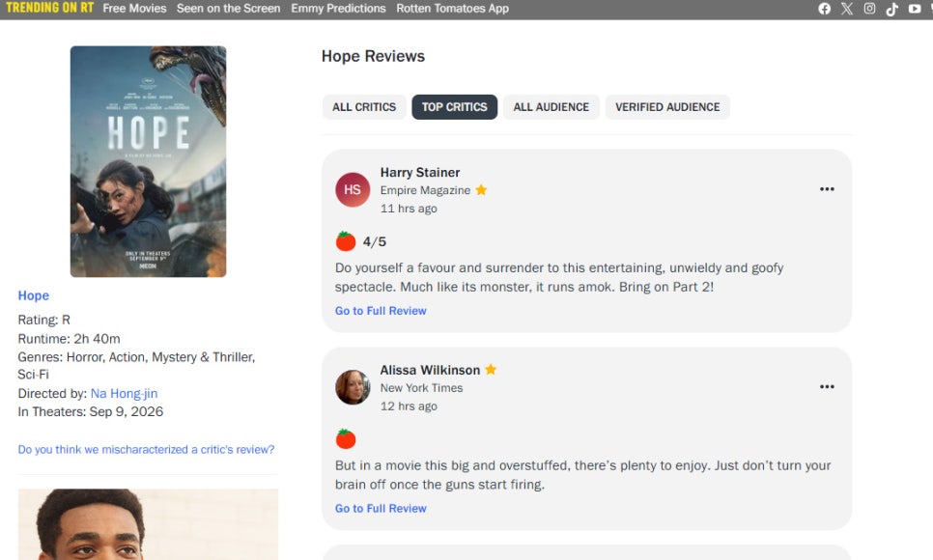Open the TikTok social icon

tap(891, 9)
